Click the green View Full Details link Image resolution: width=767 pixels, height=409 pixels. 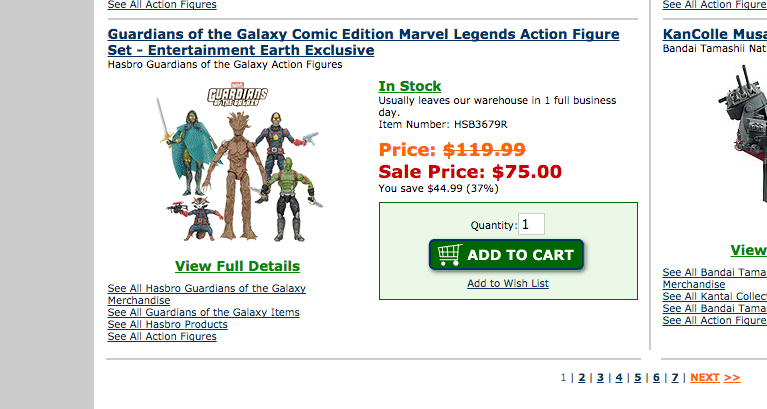pos(237,266)
